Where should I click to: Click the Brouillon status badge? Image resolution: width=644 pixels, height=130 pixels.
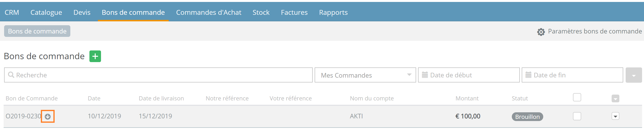[x=527, y=117]
